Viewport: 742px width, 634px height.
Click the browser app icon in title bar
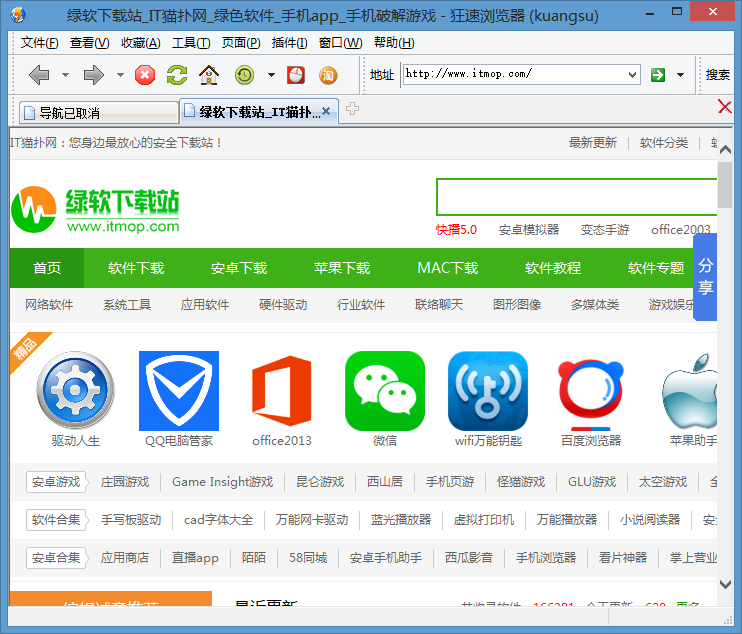(18, 15)
